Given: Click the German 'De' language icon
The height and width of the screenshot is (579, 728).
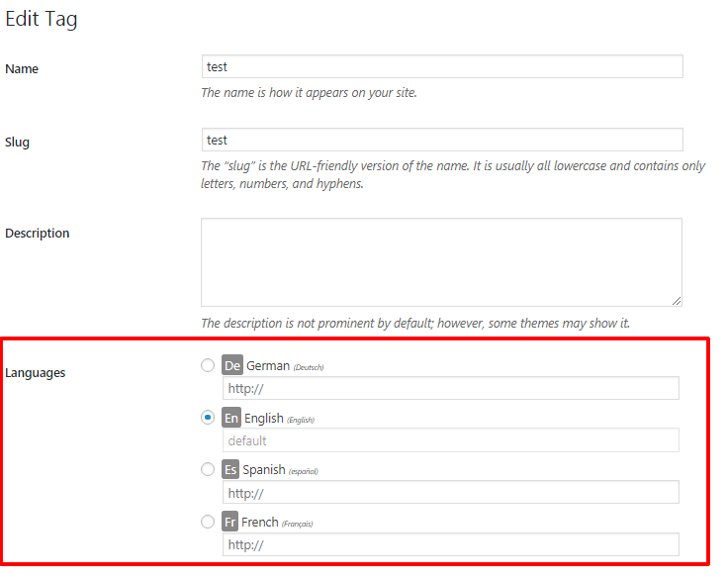Looking at the screenshot, I should coord(232,365).
